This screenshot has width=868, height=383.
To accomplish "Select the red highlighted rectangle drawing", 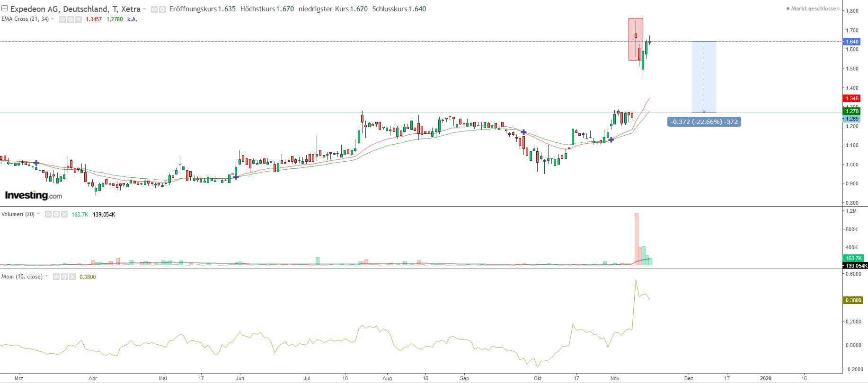I will (636, 39).
